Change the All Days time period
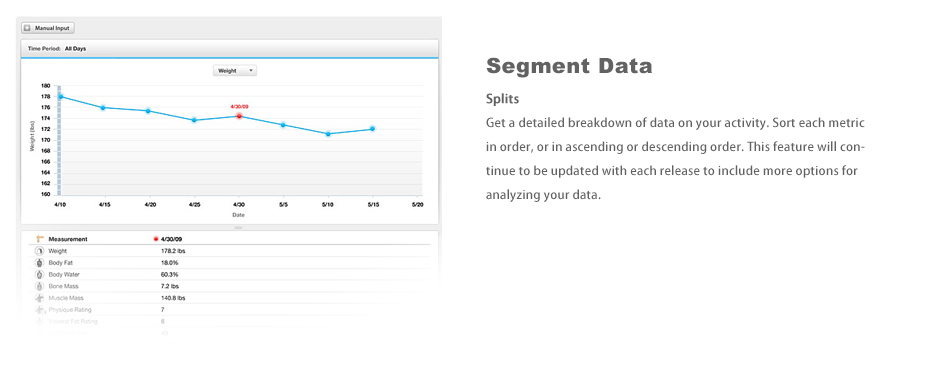Image resolution: width=945 pixels, height=380 pixels. coord(75,48)
